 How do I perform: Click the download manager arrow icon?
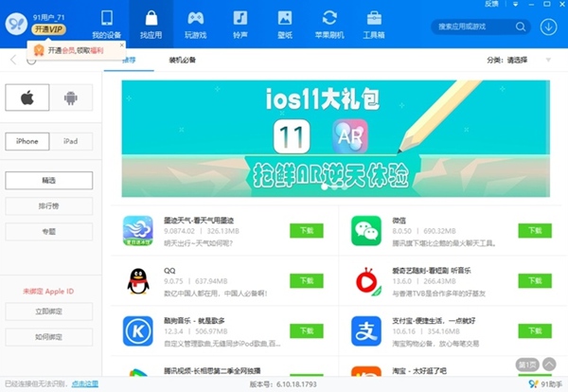click(547, 28)
